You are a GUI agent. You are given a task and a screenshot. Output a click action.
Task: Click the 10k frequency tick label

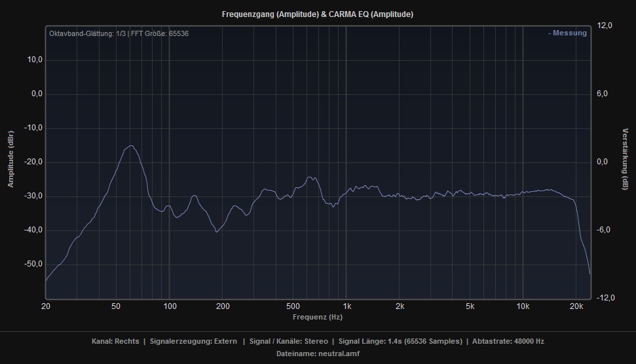(x=523, y=306)
